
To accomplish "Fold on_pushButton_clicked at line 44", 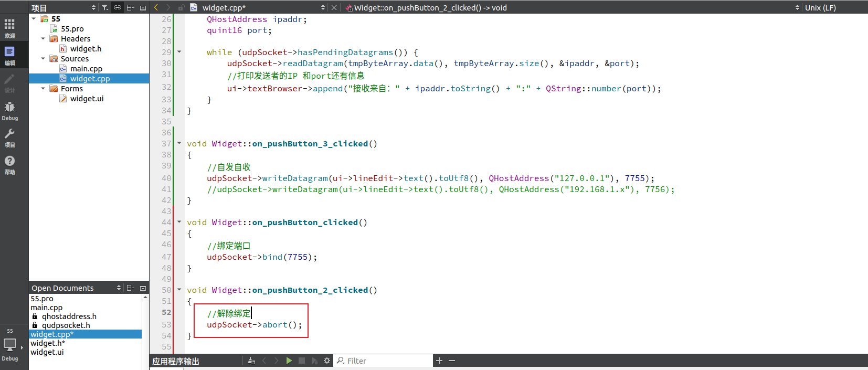I will (x=179, y=221).
